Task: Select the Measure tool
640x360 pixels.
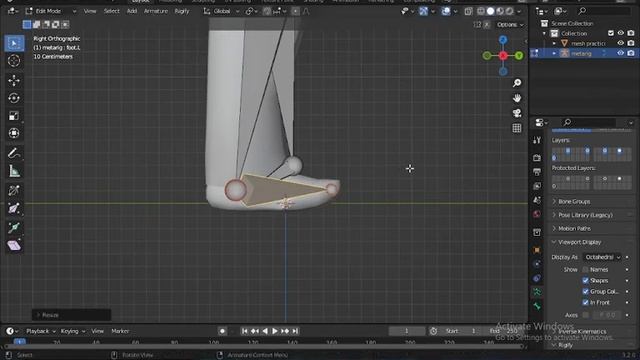Action: pos(14,171)
